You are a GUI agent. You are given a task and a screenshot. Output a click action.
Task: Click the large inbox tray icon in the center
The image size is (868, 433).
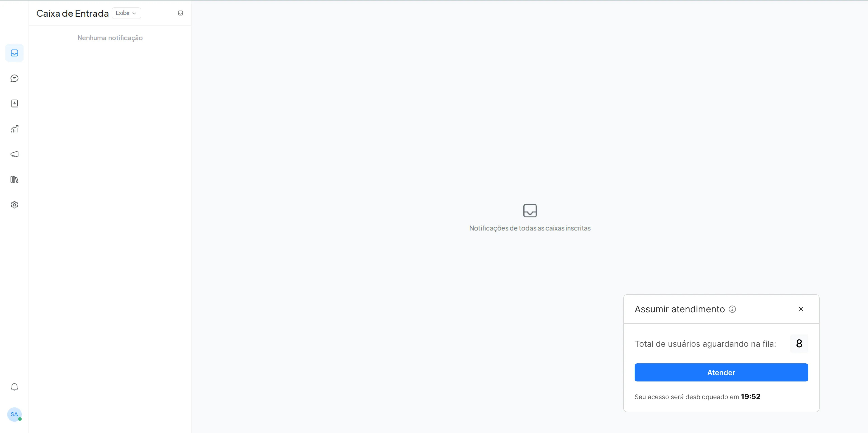[x=530, y=210]
